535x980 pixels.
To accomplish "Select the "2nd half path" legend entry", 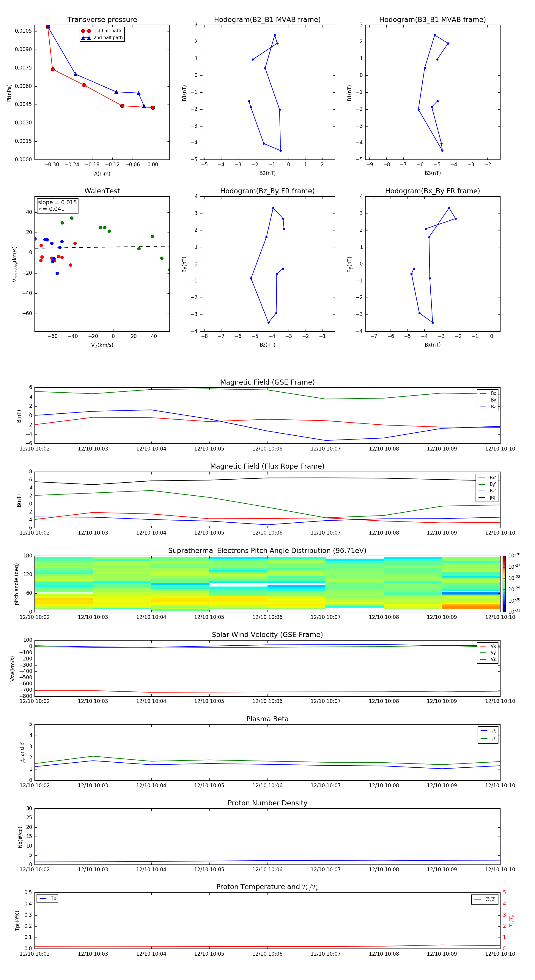I will click(x=102, y=38).
